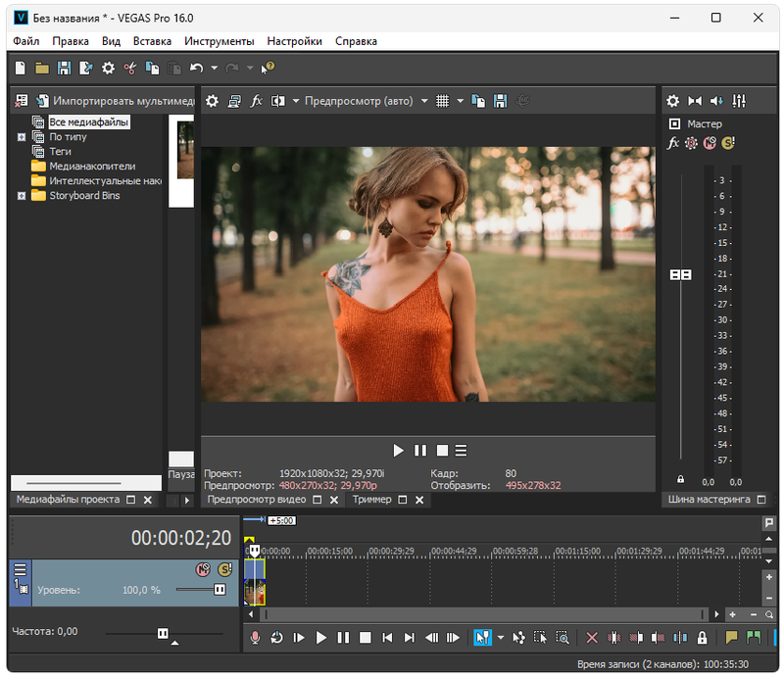Expand the 'По типу' media tree node
This screenshot has height=677, width=784.
(x=22, y=137)
